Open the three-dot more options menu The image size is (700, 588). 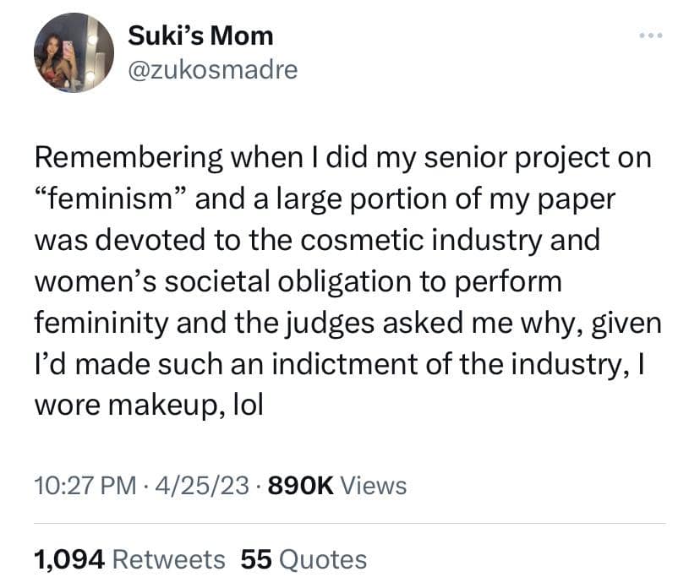[x=652, y=35]
